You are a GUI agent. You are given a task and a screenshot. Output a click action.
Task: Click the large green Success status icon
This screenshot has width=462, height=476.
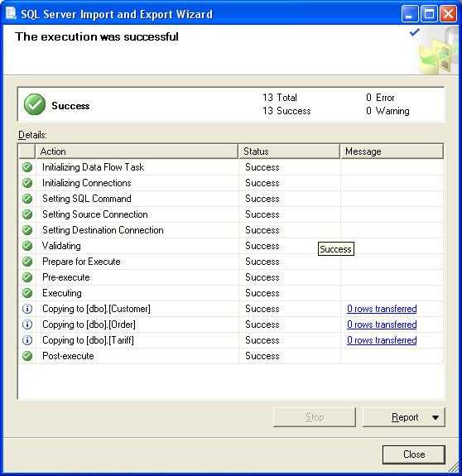35,104
